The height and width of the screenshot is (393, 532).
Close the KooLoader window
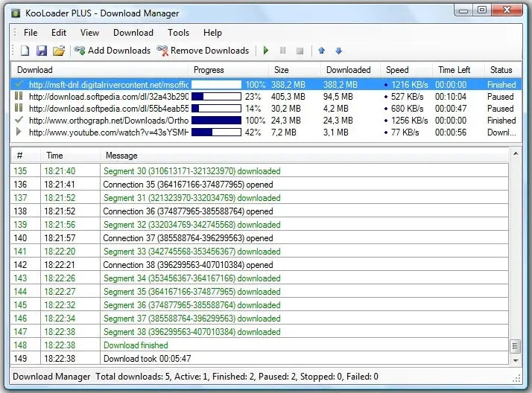tap(507, 10)
